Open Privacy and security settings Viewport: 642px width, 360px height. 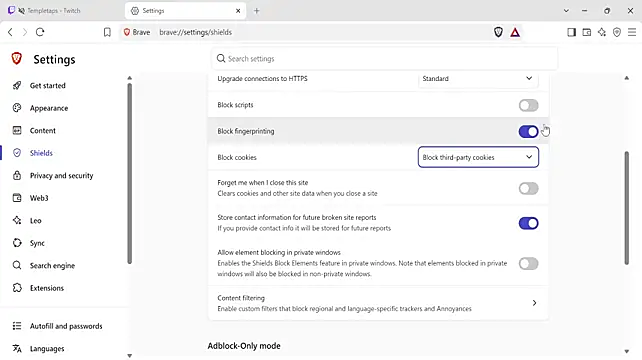click(x=61, y=175)
